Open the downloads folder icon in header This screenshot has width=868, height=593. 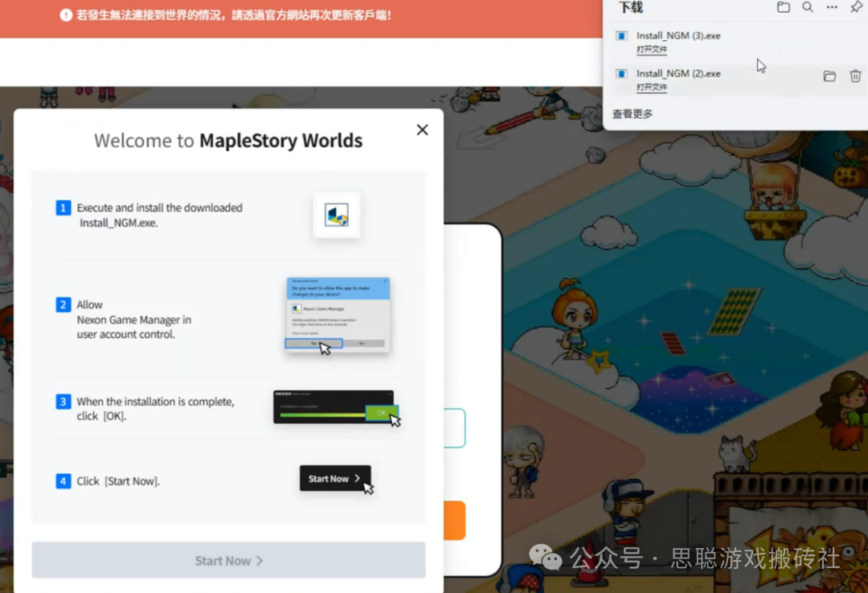tap(783, 7)
